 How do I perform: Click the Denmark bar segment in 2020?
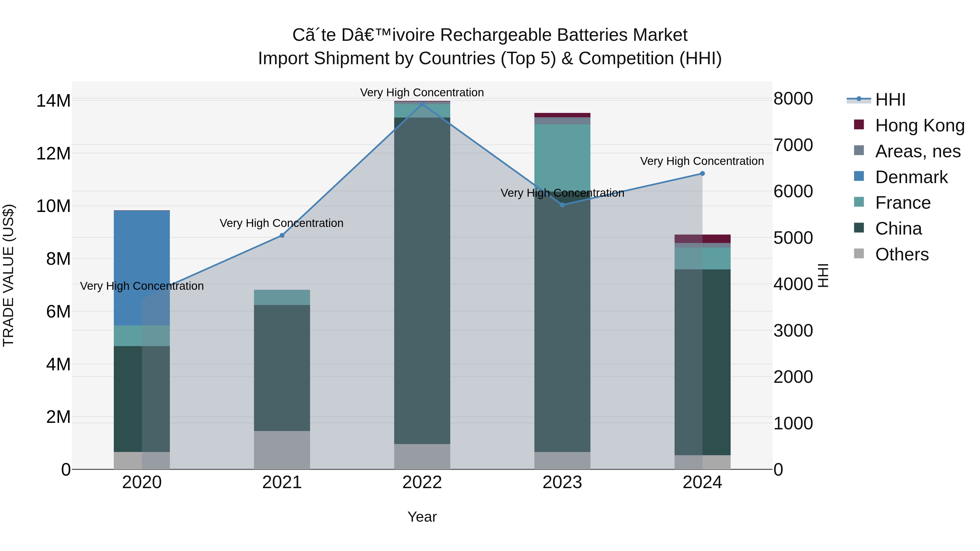pyautogui.click(x=142, y=268)
